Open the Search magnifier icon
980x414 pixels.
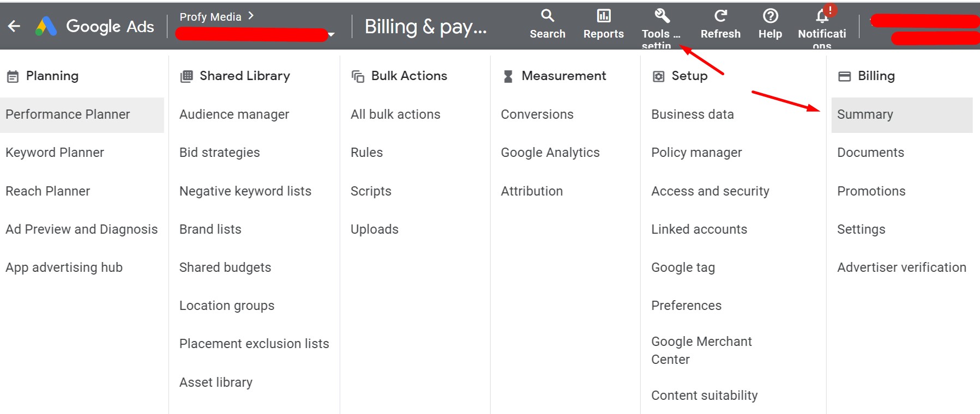click(548, 16)
